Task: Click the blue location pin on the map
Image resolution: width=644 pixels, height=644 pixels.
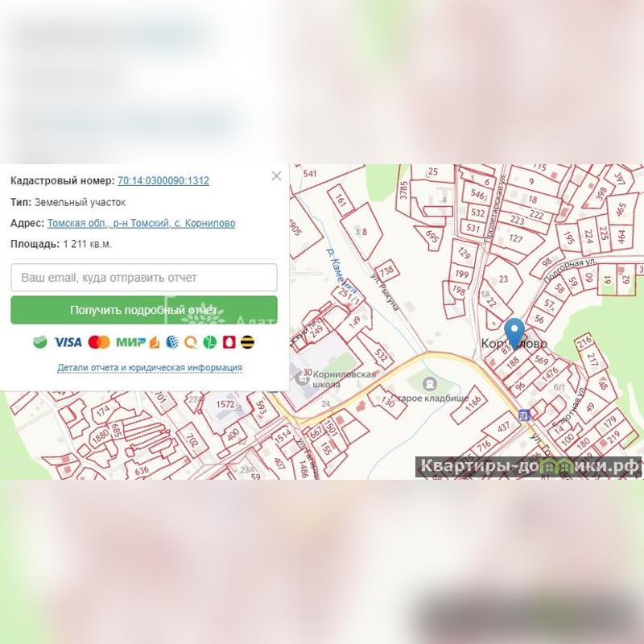Action: [x=514, y=333]
